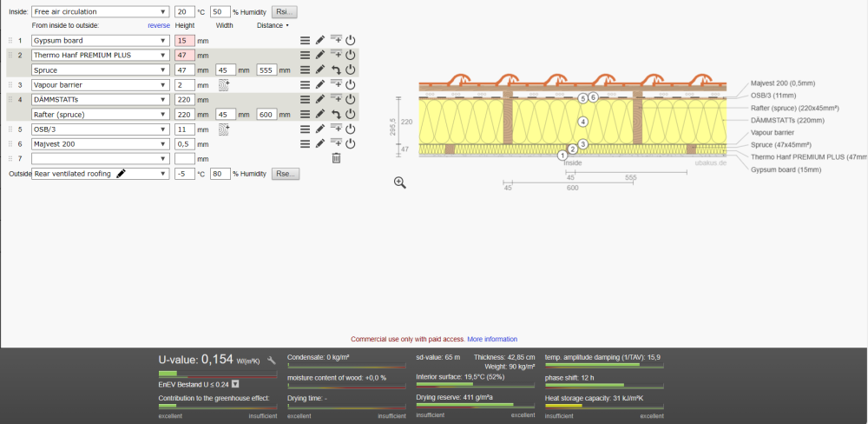Edit the Gypsum board layer with pencil icon
This screenshot has width=868, height=424.
[x=320, y=40]
